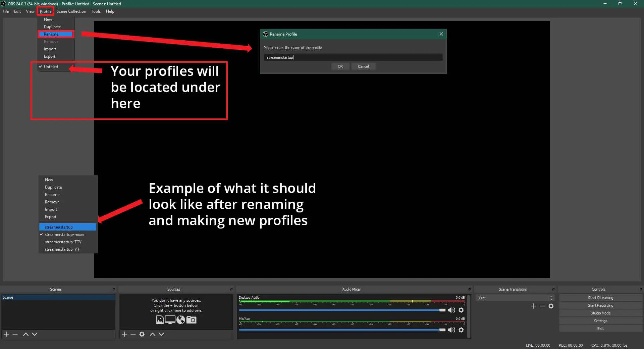The height and width of the screenshot is (349, 644).
Task: Pop out the Audio Mixer dock with its float icon
Action: click(x=469, y=289)
